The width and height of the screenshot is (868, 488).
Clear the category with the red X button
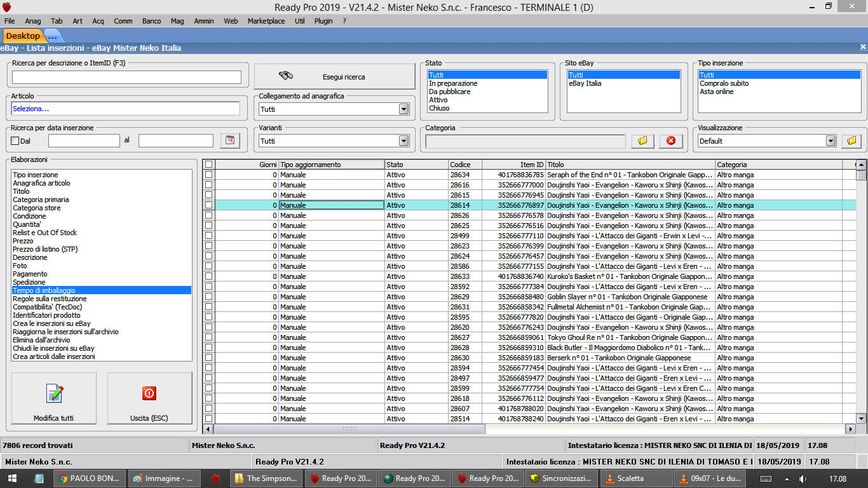(x=670, y=140)
